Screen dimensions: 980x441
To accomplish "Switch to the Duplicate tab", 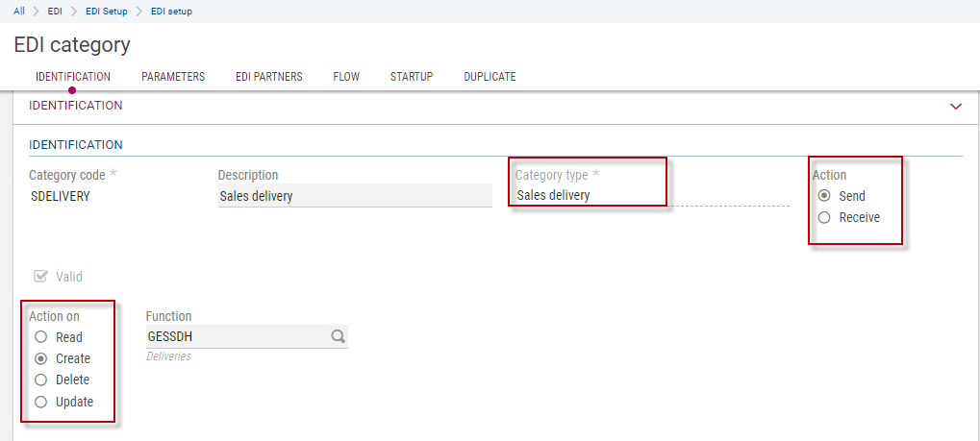I will tap(490, 77).
